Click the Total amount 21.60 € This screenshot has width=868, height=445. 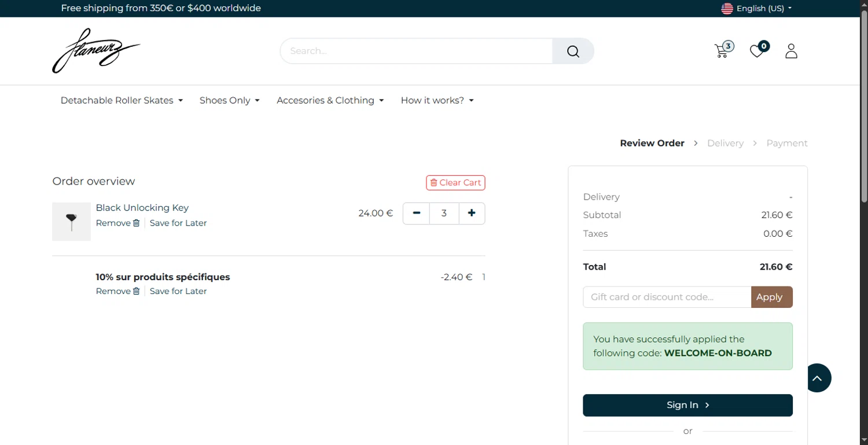click(775, 267)
